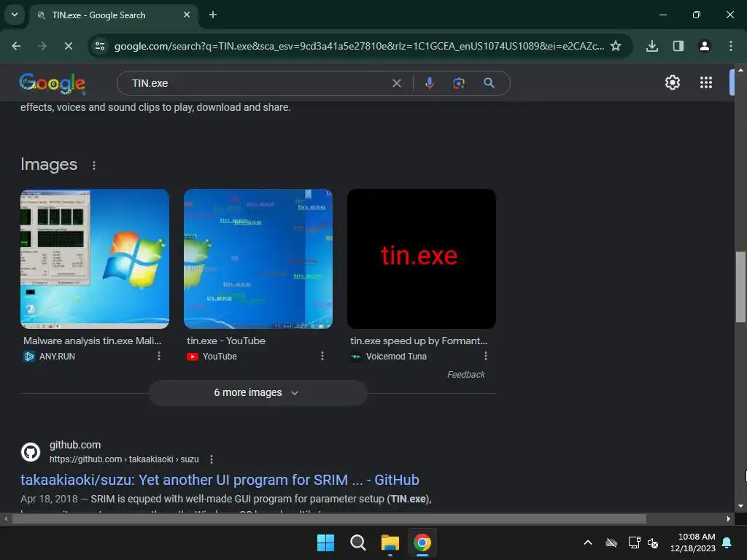Open more options for Voicemod Tuna image

click(486, 356)
